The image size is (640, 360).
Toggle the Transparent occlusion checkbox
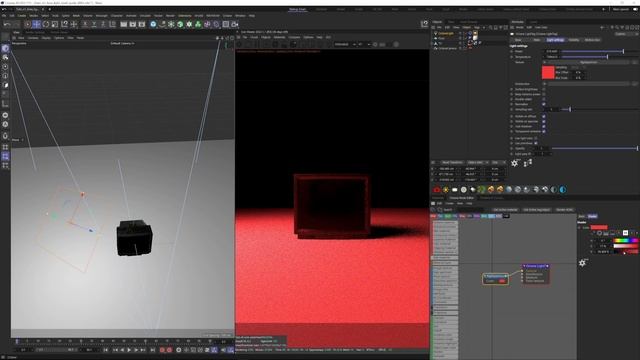544,131
